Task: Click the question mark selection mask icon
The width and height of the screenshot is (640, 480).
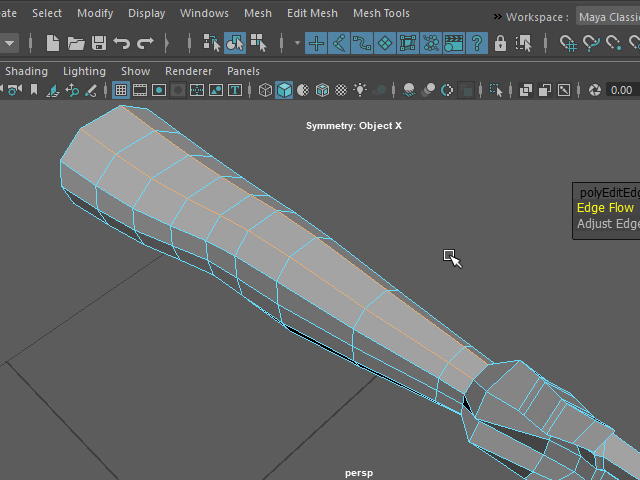Action: 477,43
